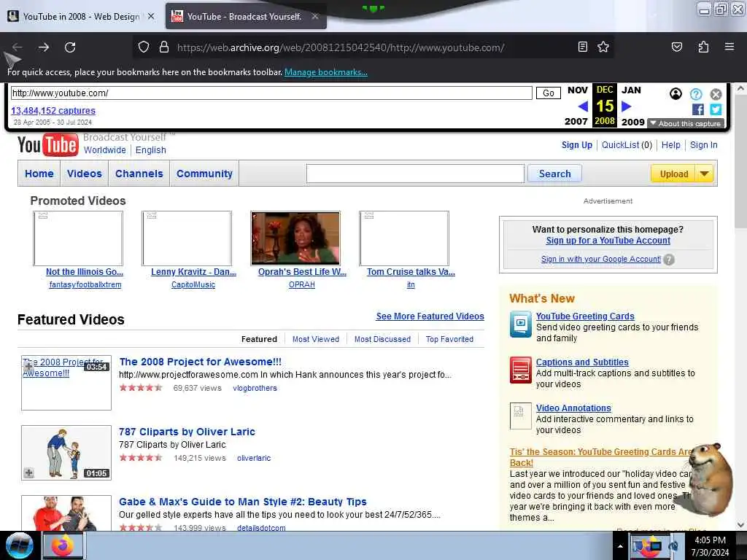Open the Home tab on YouTube
747x560 pixels.
(39, 174)
